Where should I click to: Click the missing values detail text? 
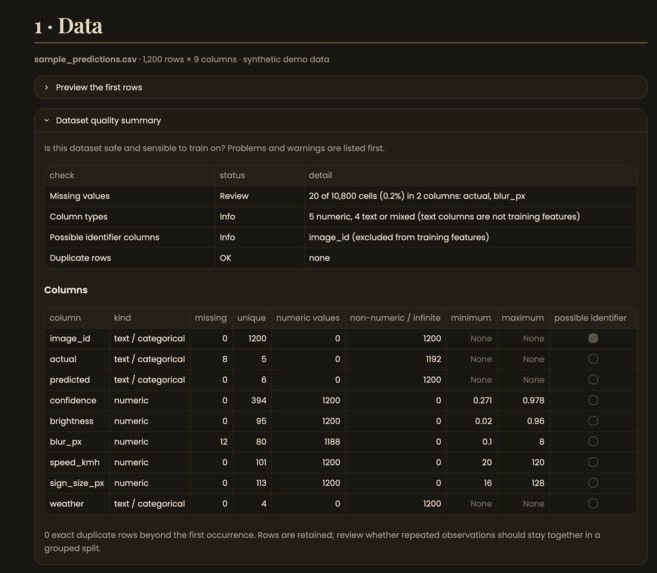tap(417, 196)
